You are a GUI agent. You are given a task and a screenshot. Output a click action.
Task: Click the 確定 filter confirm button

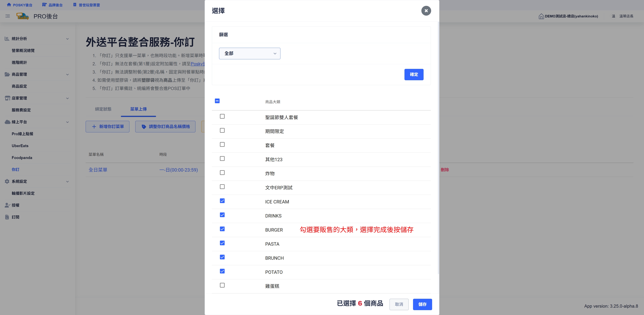tap(414, 74)
